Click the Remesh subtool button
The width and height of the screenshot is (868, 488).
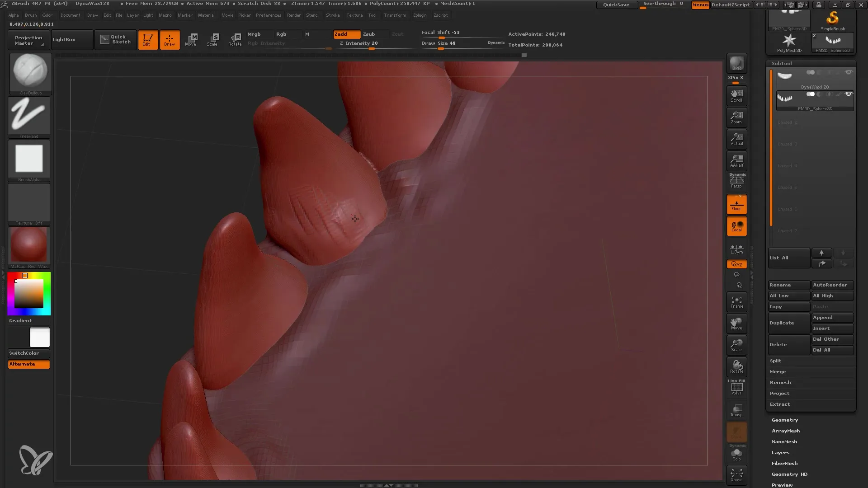(780, 382)
